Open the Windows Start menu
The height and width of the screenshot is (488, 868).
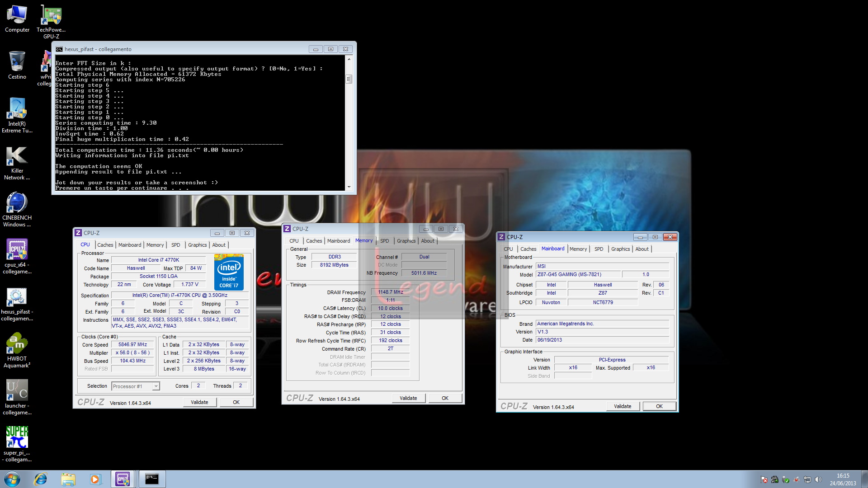(x=12, y=479)
